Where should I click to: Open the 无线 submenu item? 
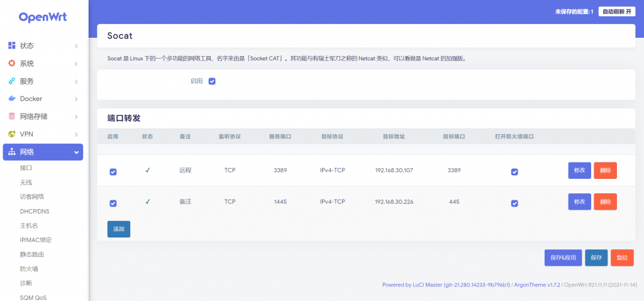coord(26,182)
